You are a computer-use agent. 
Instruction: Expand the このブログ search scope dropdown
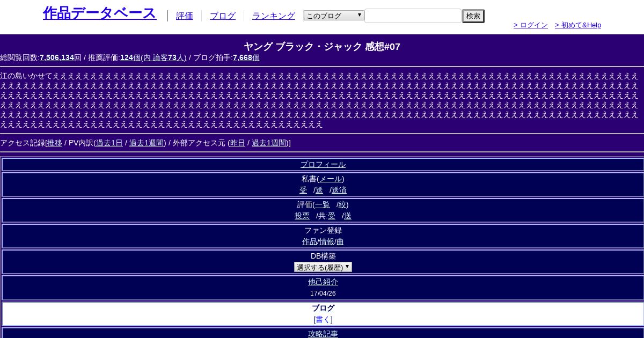[x=334, y=16]
